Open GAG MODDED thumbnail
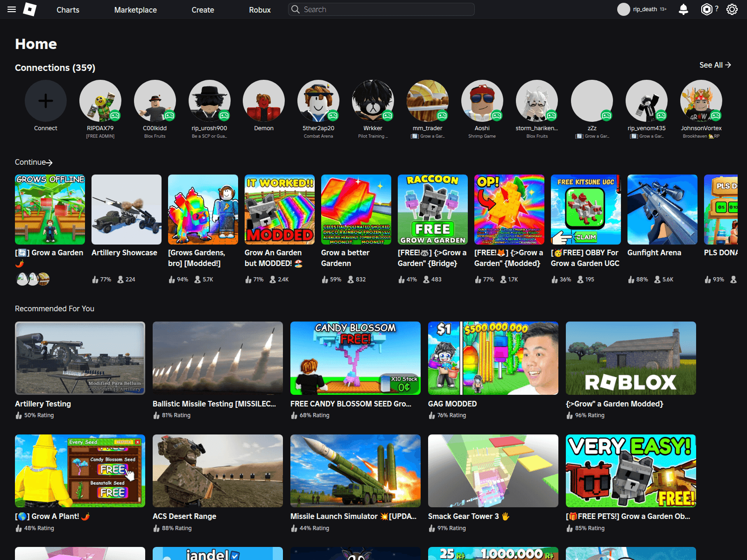The image size is (747, 560). point(493,358)
